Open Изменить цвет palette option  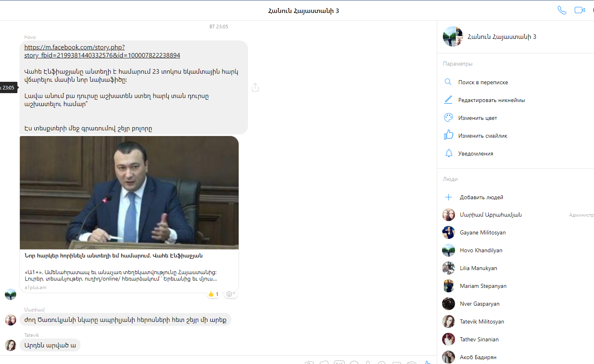tap(477, 118)
